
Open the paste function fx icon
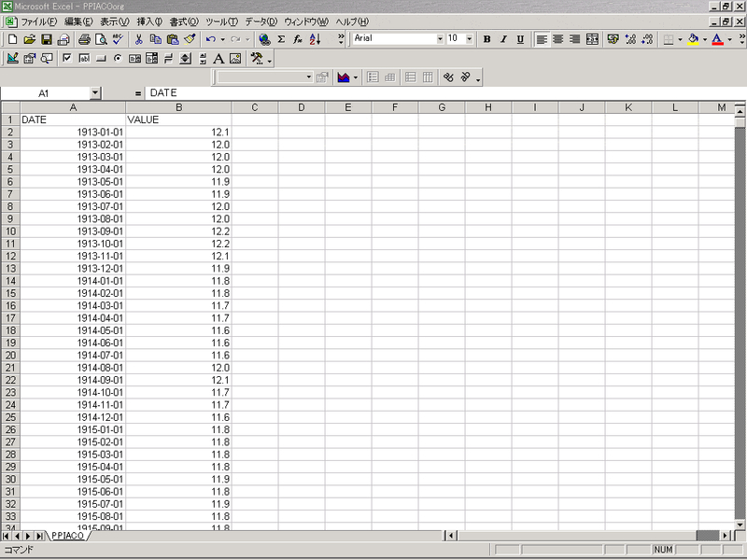pos(298,39)
